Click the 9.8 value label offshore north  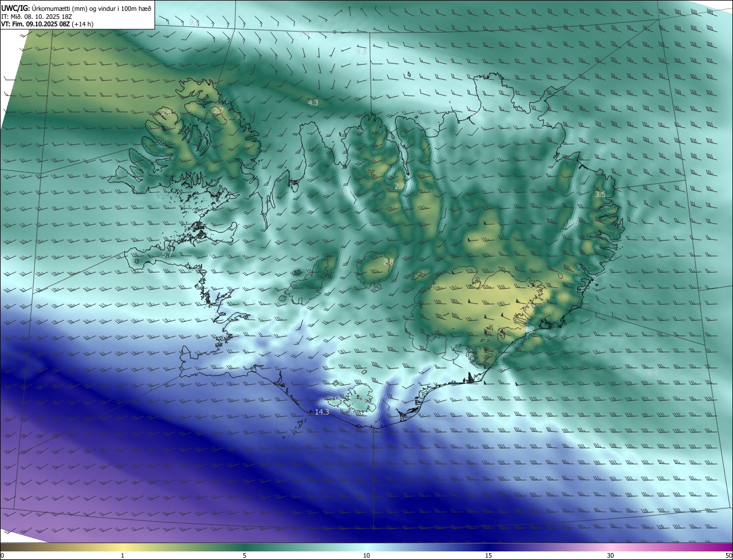coord(361,52)
